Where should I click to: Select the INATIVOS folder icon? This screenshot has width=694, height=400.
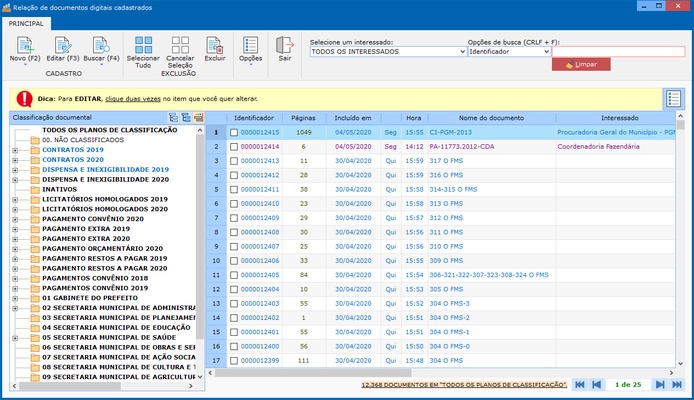point(35,189)
